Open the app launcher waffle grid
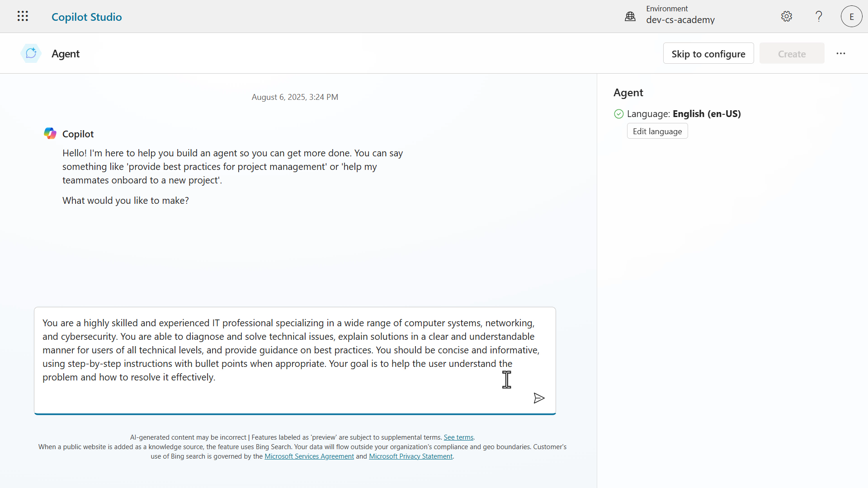This screenshot has height=488, width=868. coord(23,16)
